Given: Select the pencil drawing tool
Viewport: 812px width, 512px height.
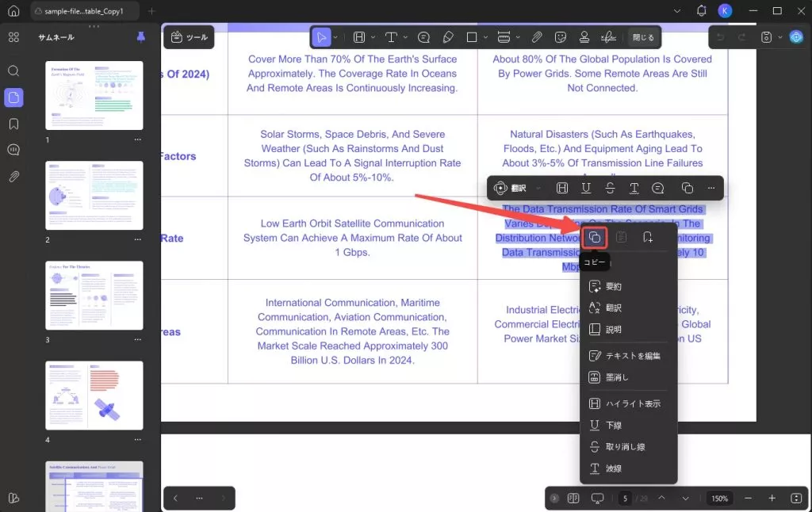Looking at the screenshot, I should (448, 37).
